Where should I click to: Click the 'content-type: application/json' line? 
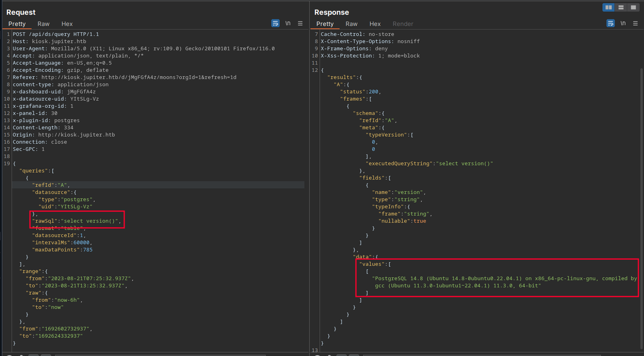pos(61,85)
